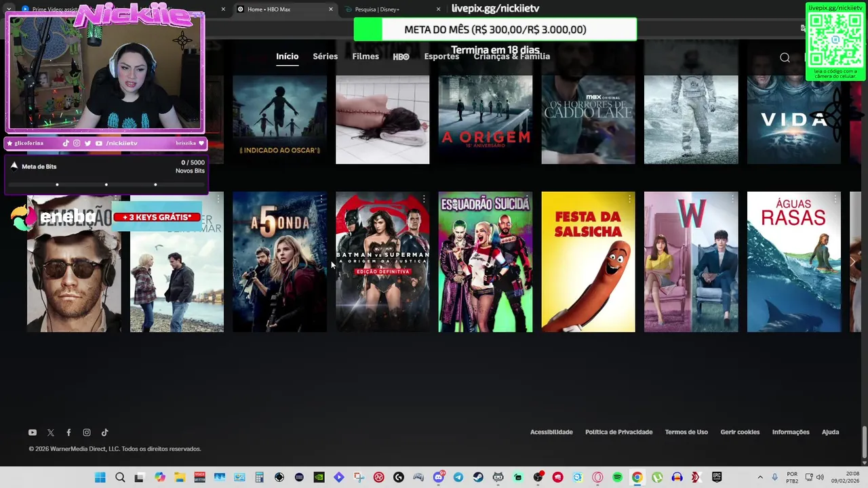
Task: Open HBO hub in nav
Action: (x=401, y=57)
